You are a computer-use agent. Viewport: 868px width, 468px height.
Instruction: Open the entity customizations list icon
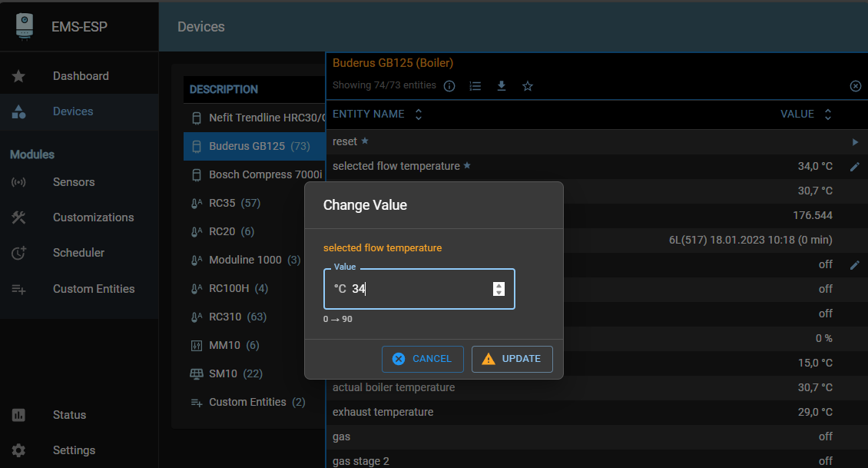[475, 86]
